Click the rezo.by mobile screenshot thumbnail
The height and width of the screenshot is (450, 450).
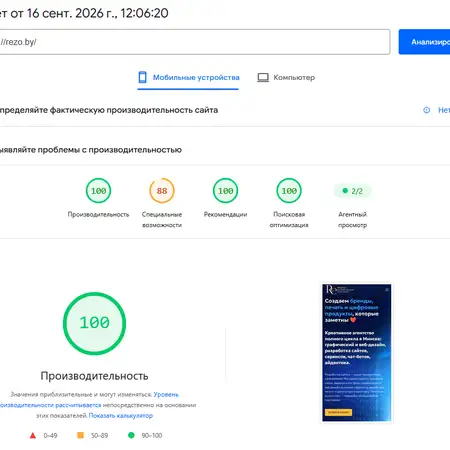tap(356, 353)
